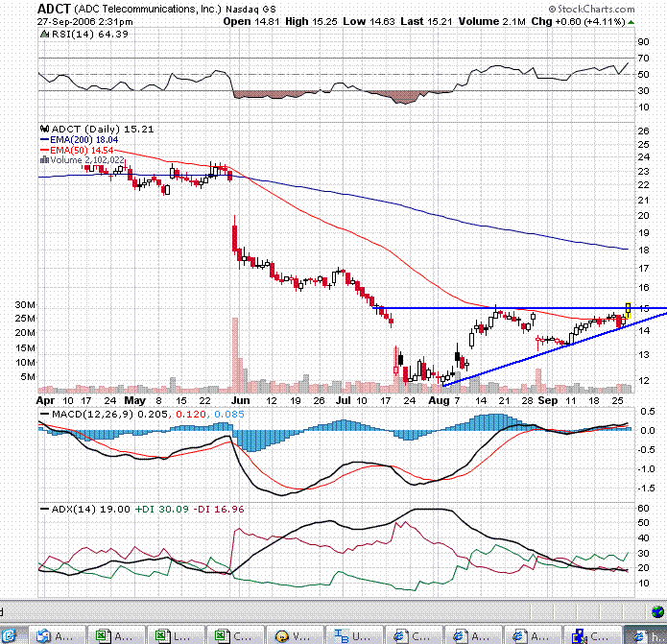Click the green up-arrow beside the Chg value

click(x=631, y=22)
